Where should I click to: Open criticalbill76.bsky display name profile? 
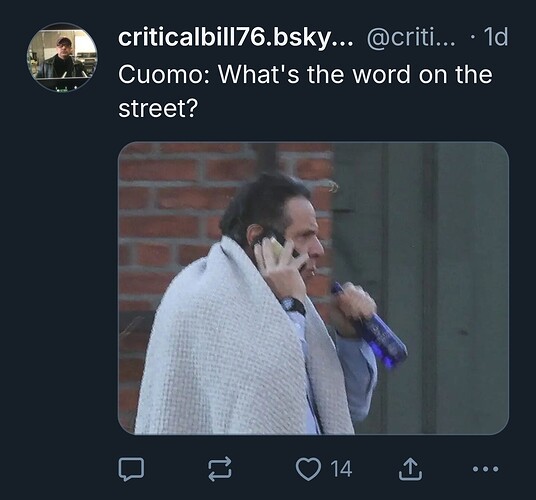pos(236,38)
